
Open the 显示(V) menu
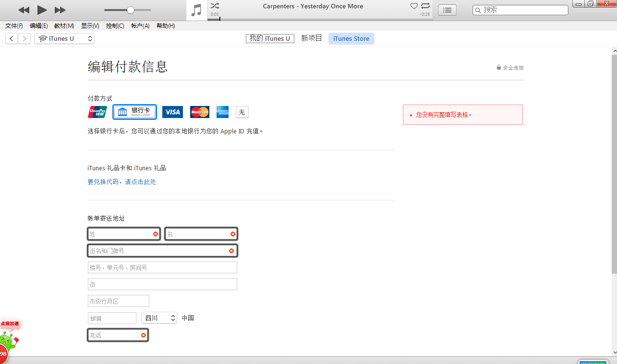point(90,26)
